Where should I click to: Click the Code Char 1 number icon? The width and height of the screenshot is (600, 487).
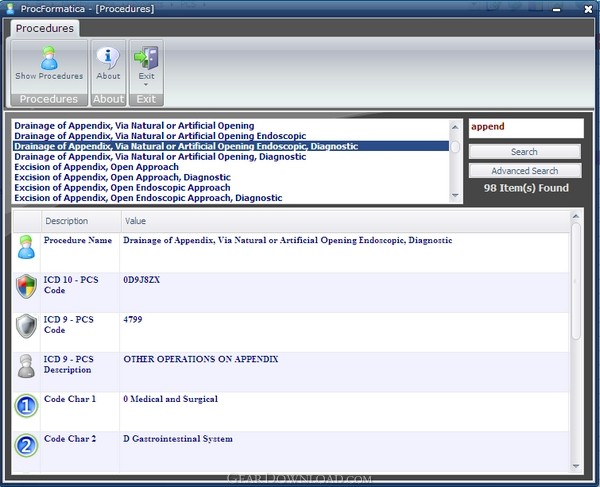26,406
